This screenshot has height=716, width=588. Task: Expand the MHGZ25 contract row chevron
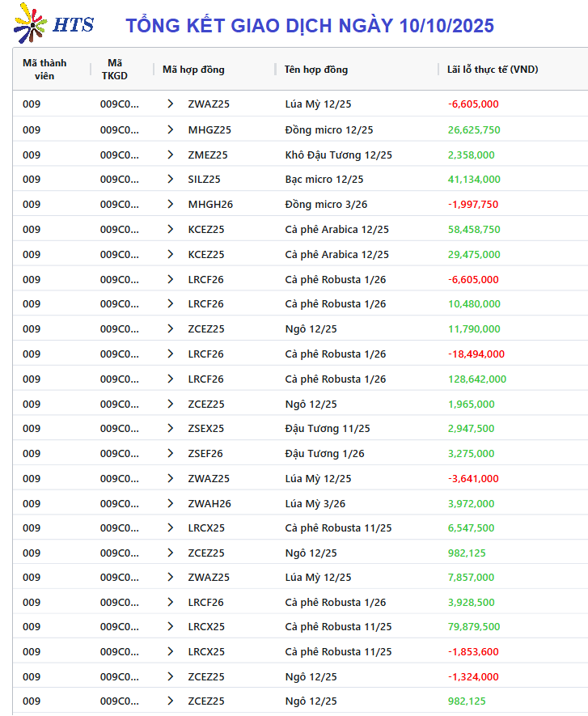coord(170,129)
